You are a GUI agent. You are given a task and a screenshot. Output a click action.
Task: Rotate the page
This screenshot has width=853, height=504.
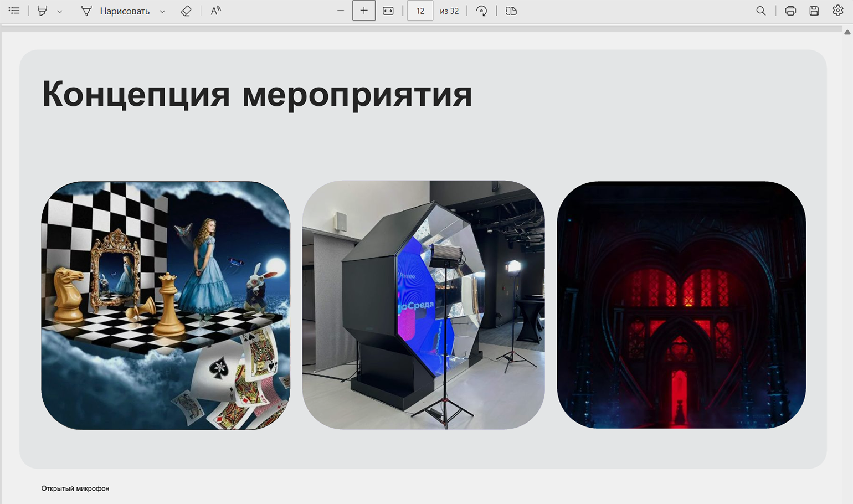[482, 11]
